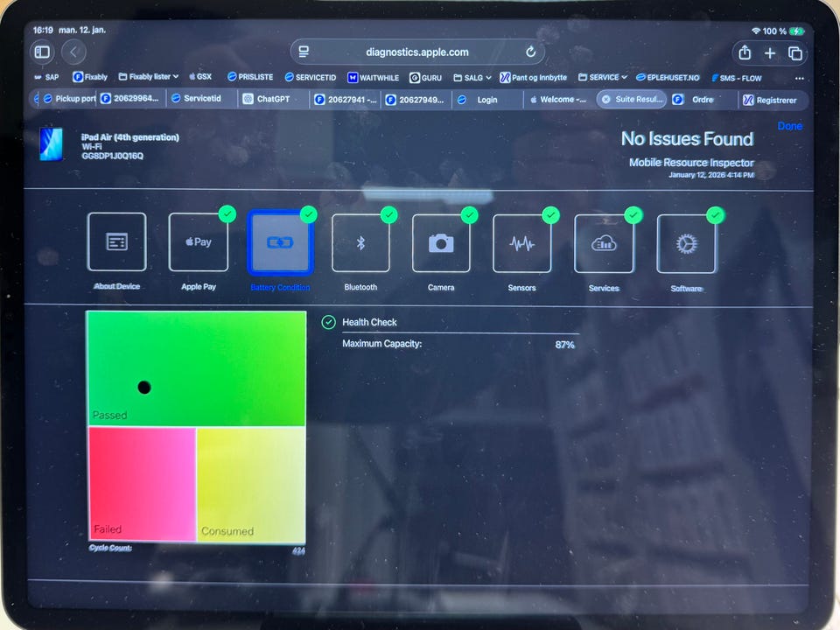840x630 pixels.
Task: Switch to the ChatGPT tab
Action: point(273,99)
